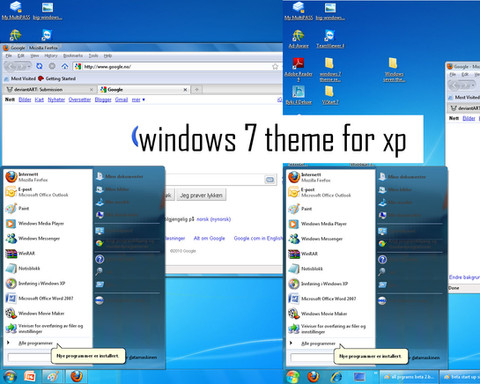Open Windows seven theme folder on desktop
Image resolution: width=480 pixels, height=384 pixels.
click(x=394, y=69)
